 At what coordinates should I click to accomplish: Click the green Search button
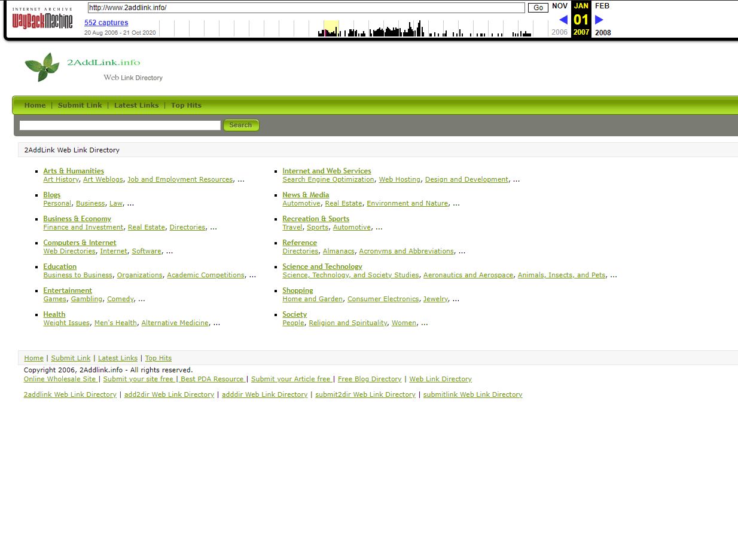click(x=240, y=125)
